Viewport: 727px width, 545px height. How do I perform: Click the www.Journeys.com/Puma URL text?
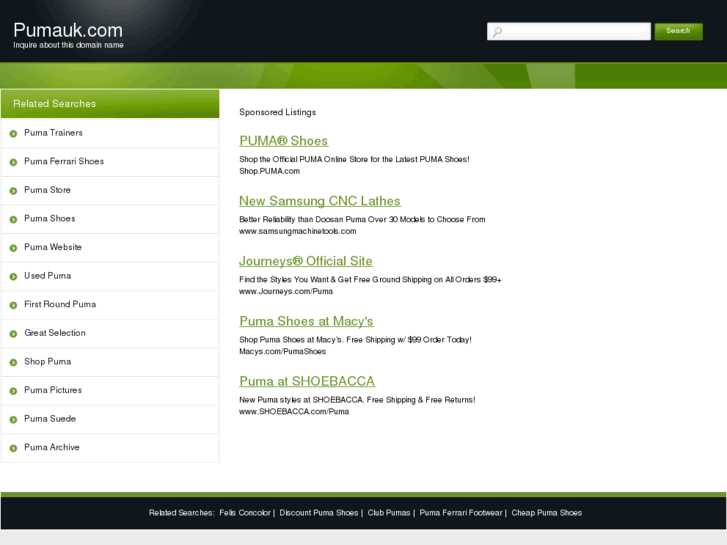click(286, 291)
